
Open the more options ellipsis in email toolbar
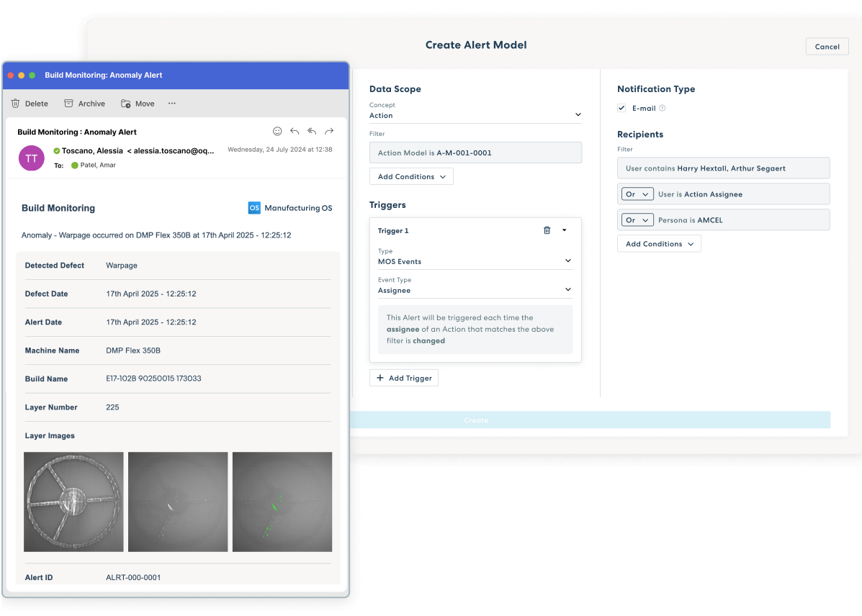(x=172, y=104)
